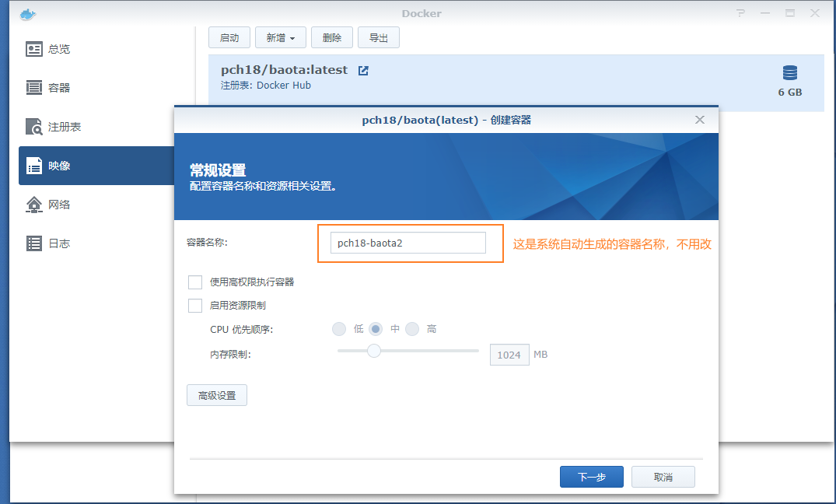
Task: Toggle the 启用资源限制 checkbox
Action: [x=195, y=306]
